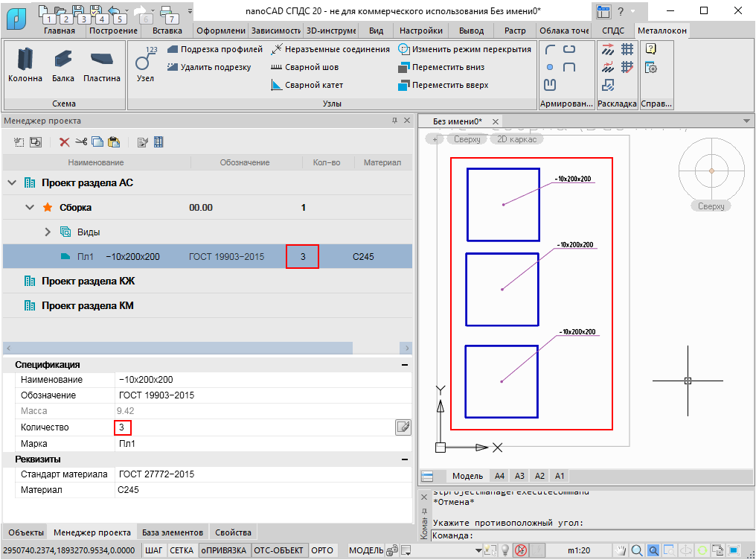Switch to the Свойства panel tab
756x560 pixels.
pos(233,532)
